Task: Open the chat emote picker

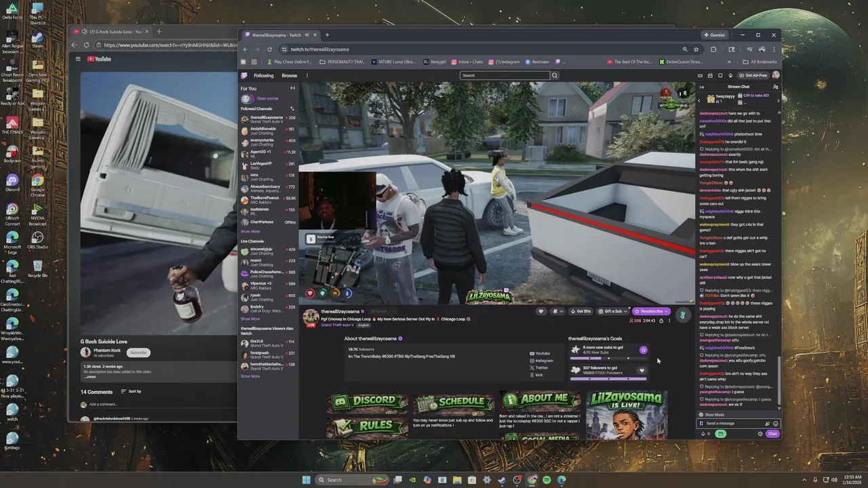Action: click(x=776, y=424)
